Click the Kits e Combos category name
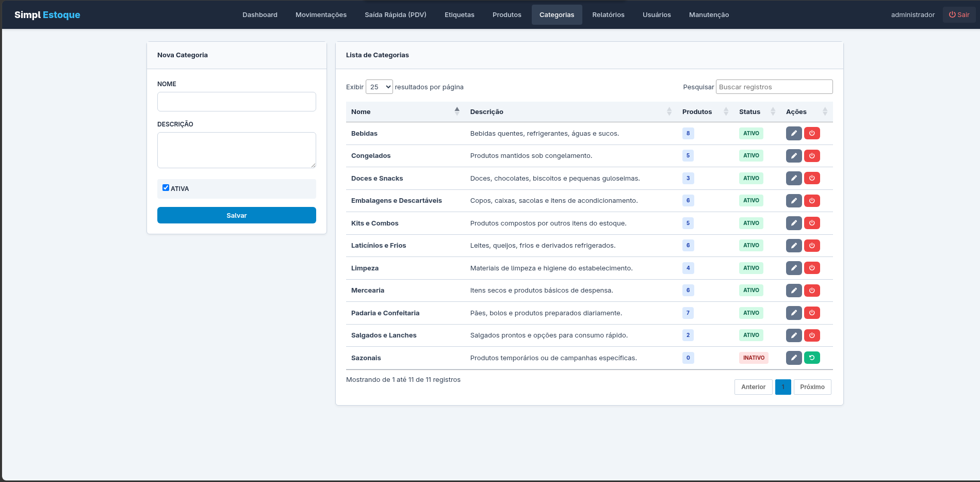 pyautogui.click(x=375, y=223)
